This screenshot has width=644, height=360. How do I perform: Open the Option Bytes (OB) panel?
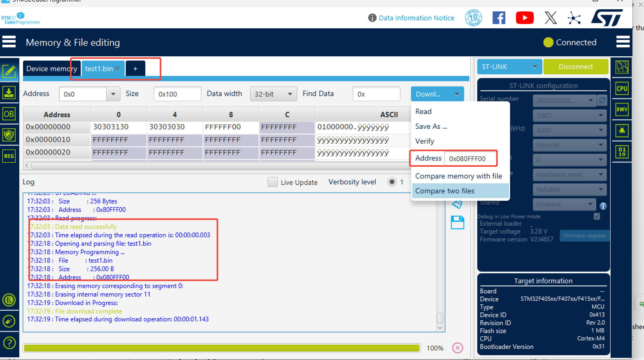tap(9, 114)
